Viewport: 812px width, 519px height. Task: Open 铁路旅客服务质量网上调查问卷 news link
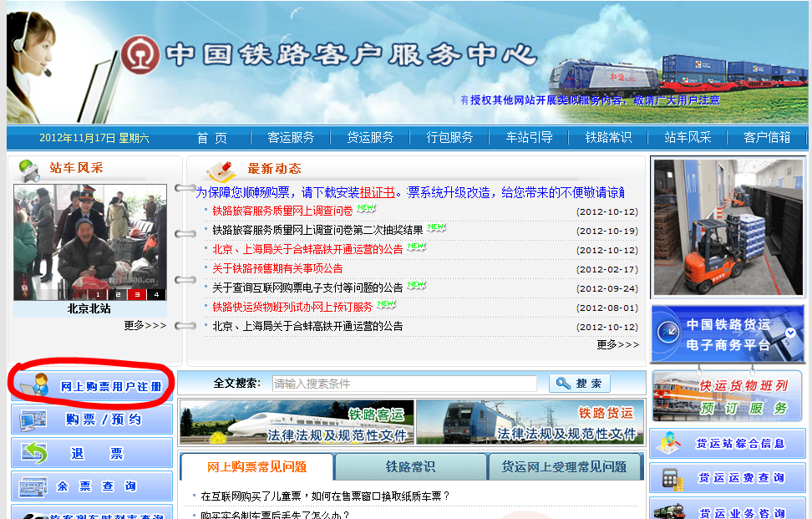282,211
